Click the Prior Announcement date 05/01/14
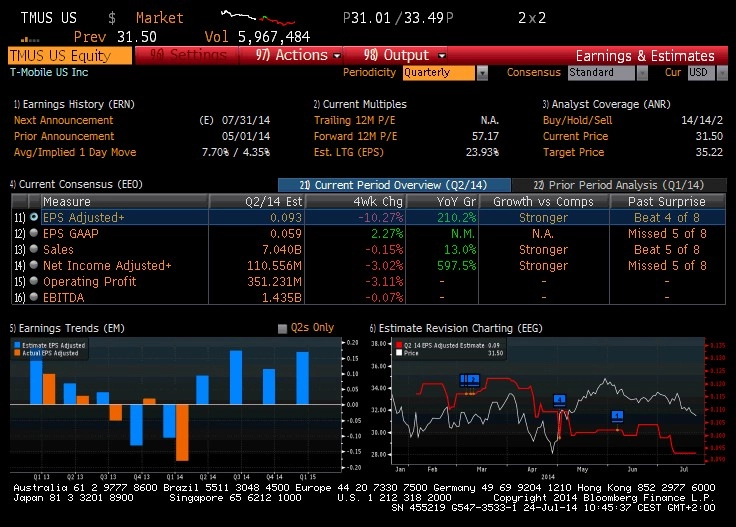The image size is (736, 527). tap(246, 136)
